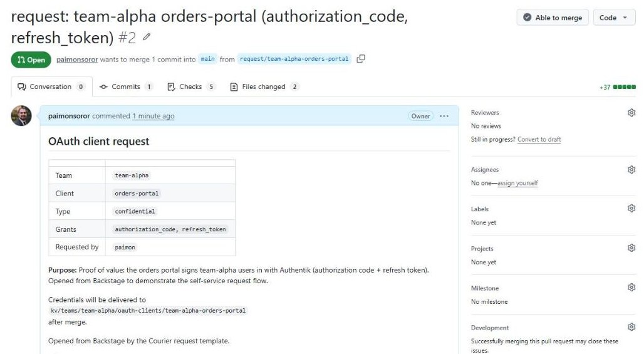This screenshot has width=644, height=354.
Task: Open paimonsoror profile link in header
Action: (x=77, y=59)
